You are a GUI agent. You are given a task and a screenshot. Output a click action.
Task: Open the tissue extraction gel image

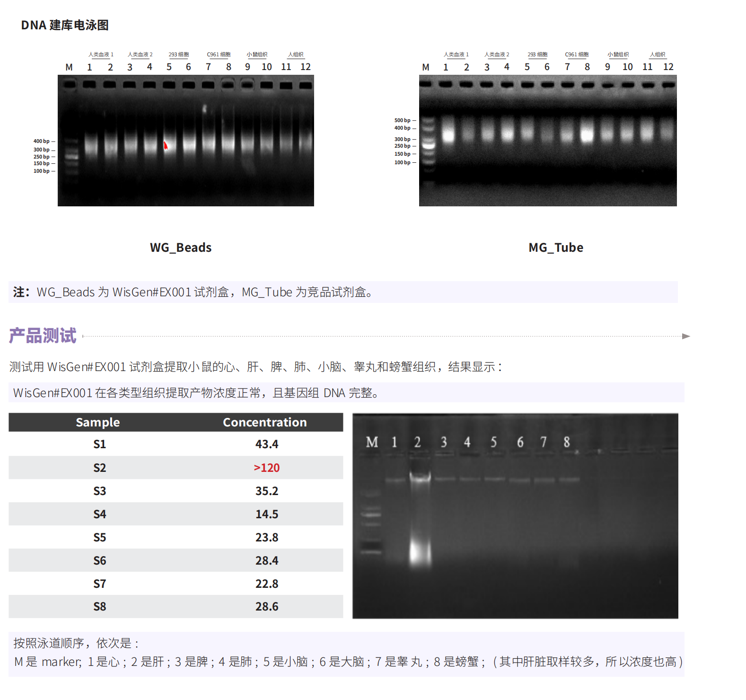pos(515,516)
